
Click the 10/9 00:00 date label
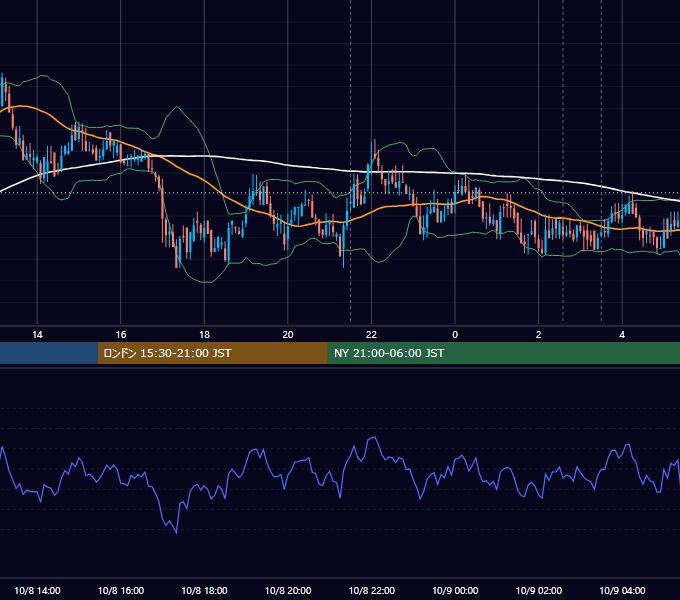455,590
